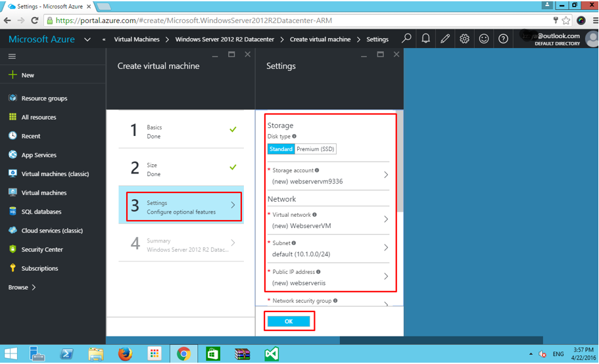Select Premium (SSD) disk type

click(x=315, y=148)
